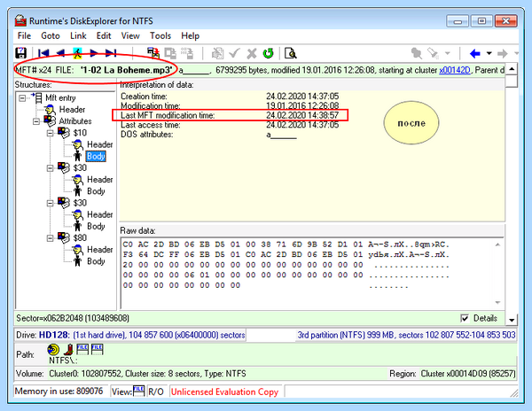Click the Modification time value 19.01.2016 12:26:08
This screenshot has width=532, height=411.
click(302, 105)
